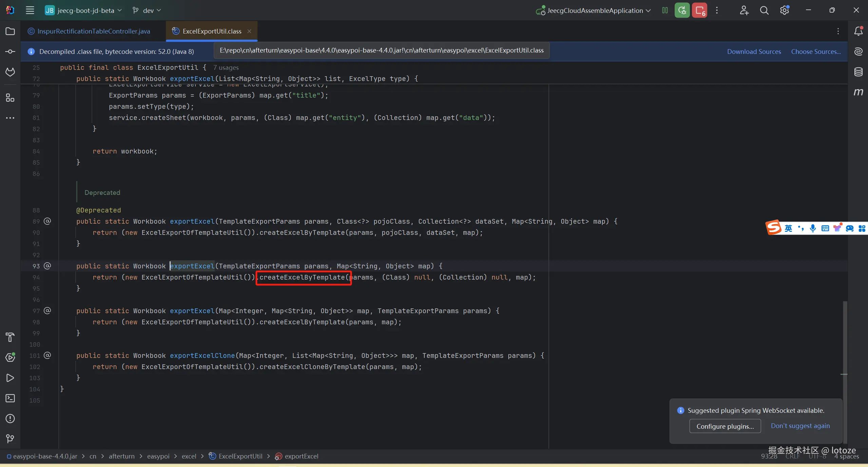Click Don't suggest again link
The image size is (868, 467).
point(800,426)
